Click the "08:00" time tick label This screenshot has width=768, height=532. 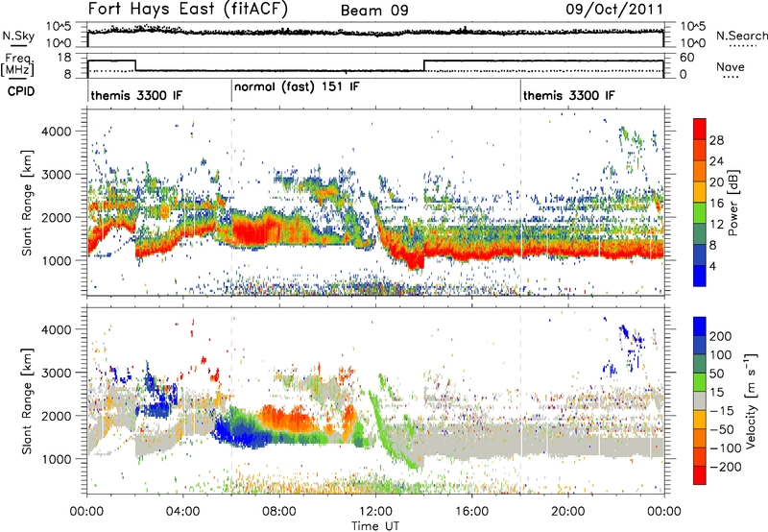(x=279, y=512)
